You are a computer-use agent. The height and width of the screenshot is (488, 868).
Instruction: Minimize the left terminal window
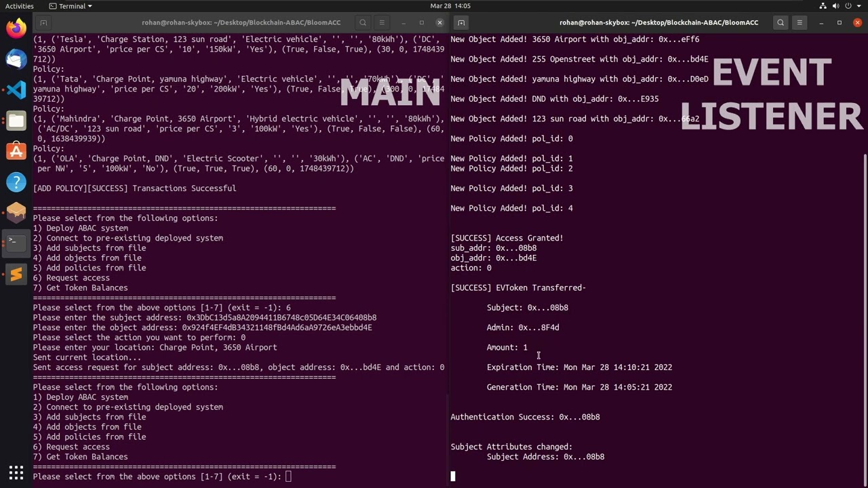point(402,22)
